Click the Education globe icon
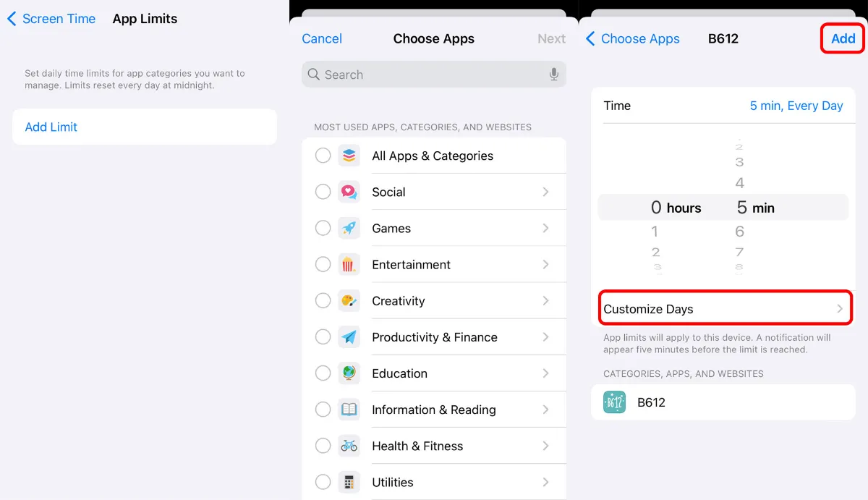Viewport: 868px width, 500px height. pos(349,373)
